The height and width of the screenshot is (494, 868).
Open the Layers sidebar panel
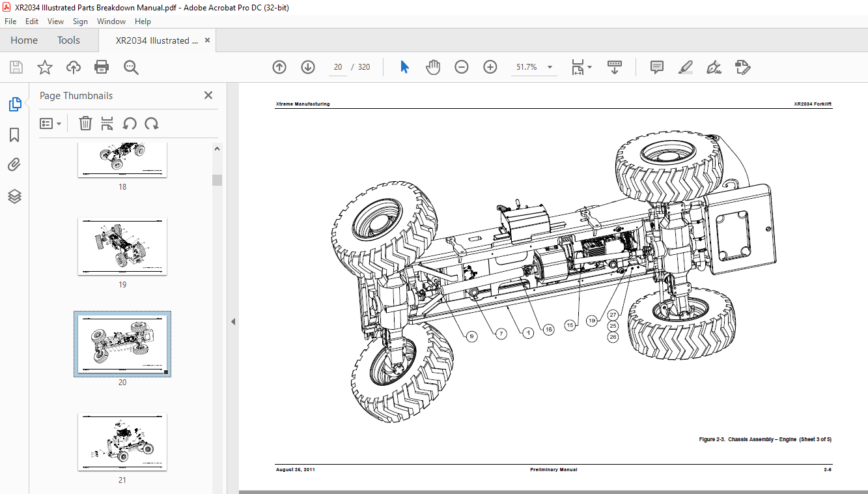point(14,196)
